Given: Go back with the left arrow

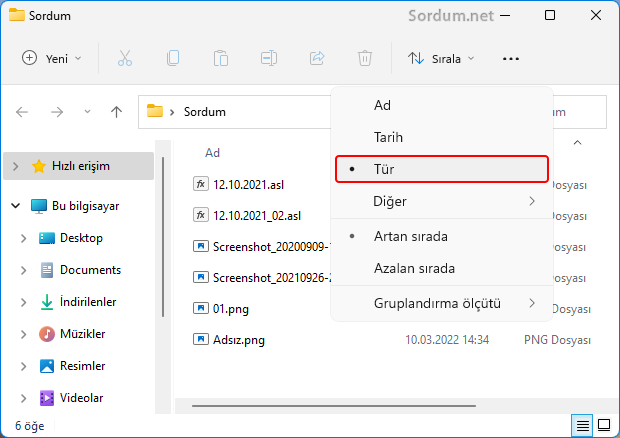Looking at the screenshot, I should (22, 112).
